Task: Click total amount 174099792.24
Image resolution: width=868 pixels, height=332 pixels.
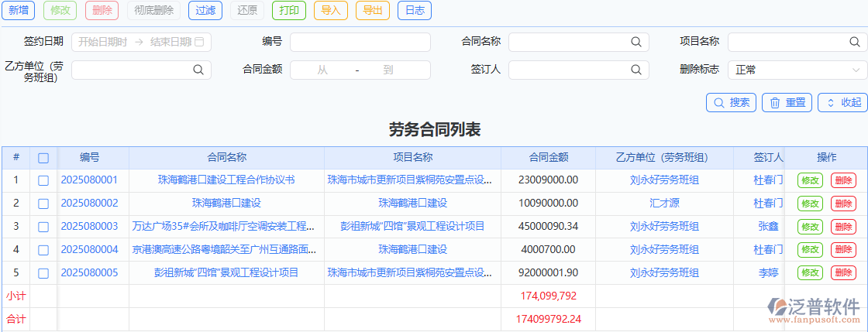Action: click(x=549, y=320)
